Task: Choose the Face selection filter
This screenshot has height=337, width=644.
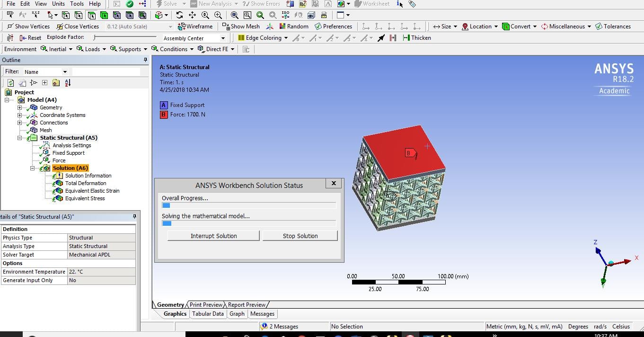Action: pos(91,15)
